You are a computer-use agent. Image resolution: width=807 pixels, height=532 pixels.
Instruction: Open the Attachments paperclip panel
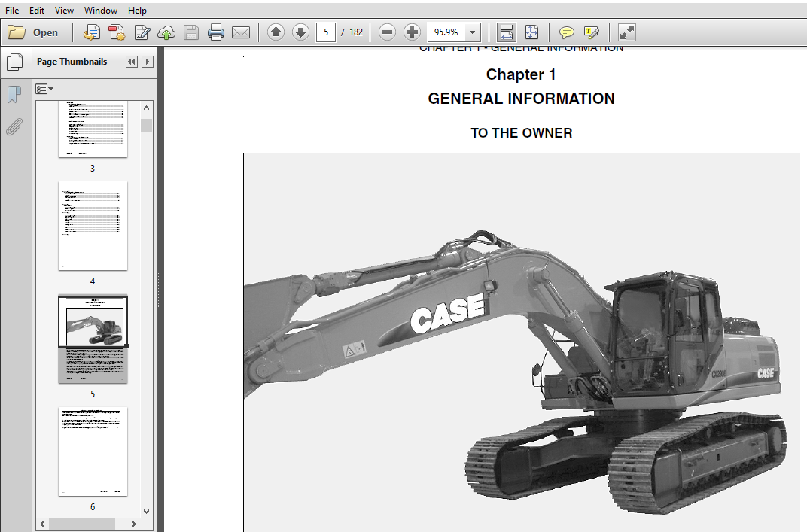[x=14, y=126]
